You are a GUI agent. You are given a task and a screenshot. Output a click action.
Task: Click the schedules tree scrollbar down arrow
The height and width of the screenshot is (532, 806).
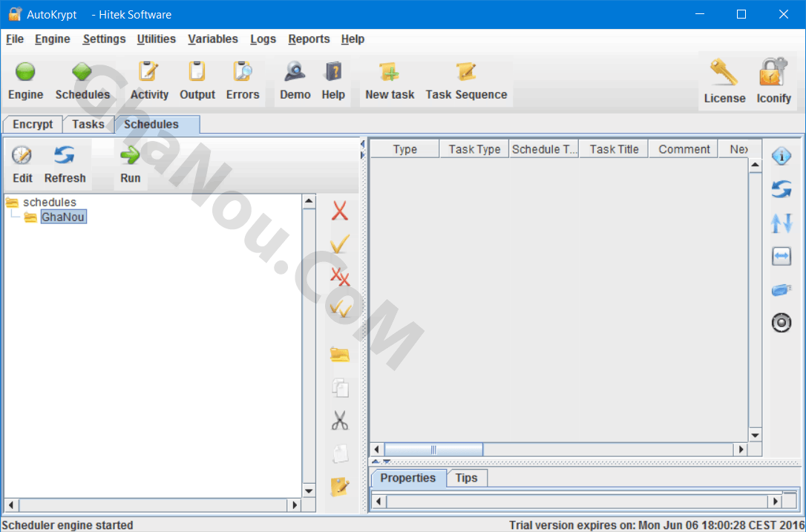point(309,491)
